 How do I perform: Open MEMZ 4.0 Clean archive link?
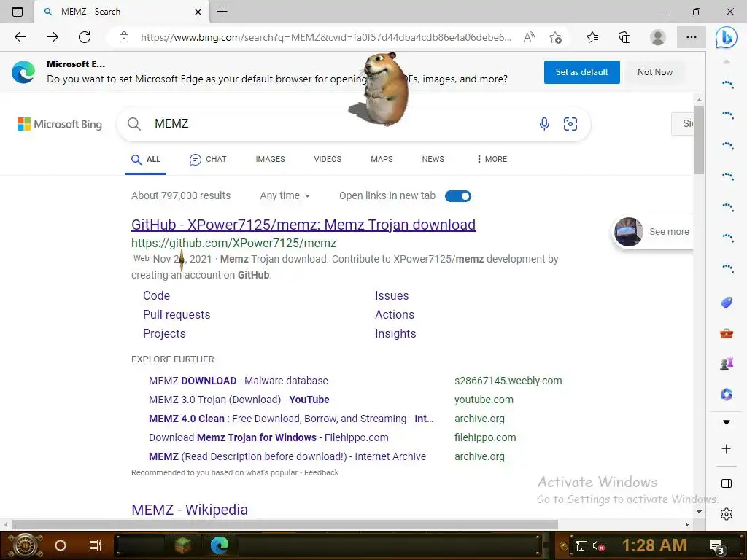291,419
